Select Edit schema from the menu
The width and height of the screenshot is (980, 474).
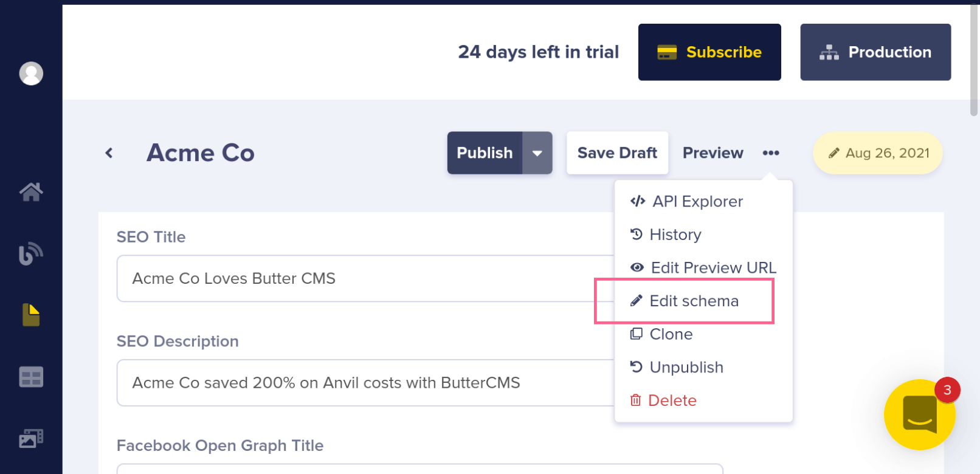tap(694, 300)
